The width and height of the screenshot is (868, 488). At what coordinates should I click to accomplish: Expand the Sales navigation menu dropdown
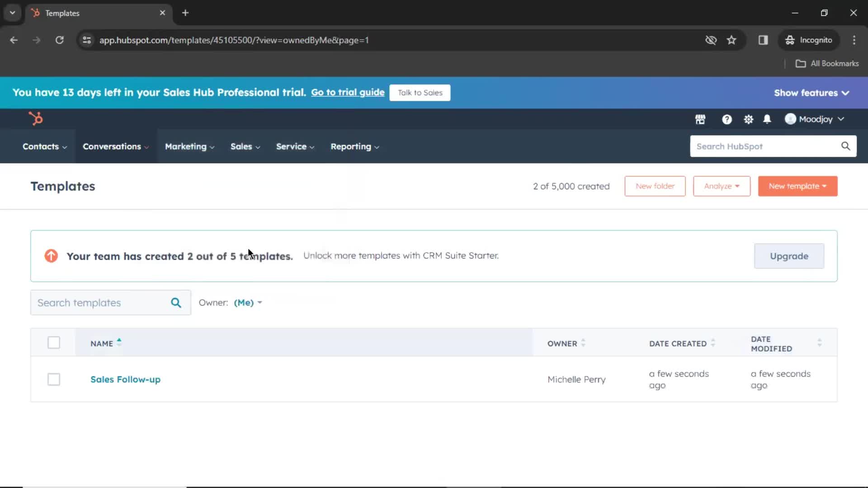[x=245, y=146]
